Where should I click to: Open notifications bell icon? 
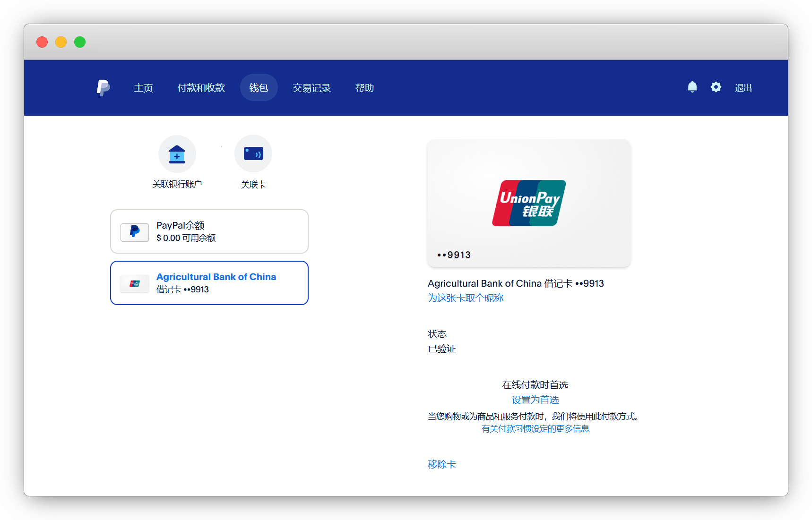click(x=692, y=87)
